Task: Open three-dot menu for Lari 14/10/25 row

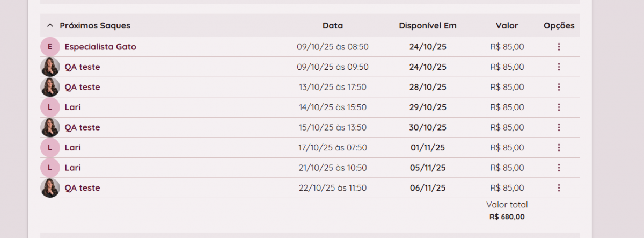Action: pyautogui.click(x=559, y=107)
